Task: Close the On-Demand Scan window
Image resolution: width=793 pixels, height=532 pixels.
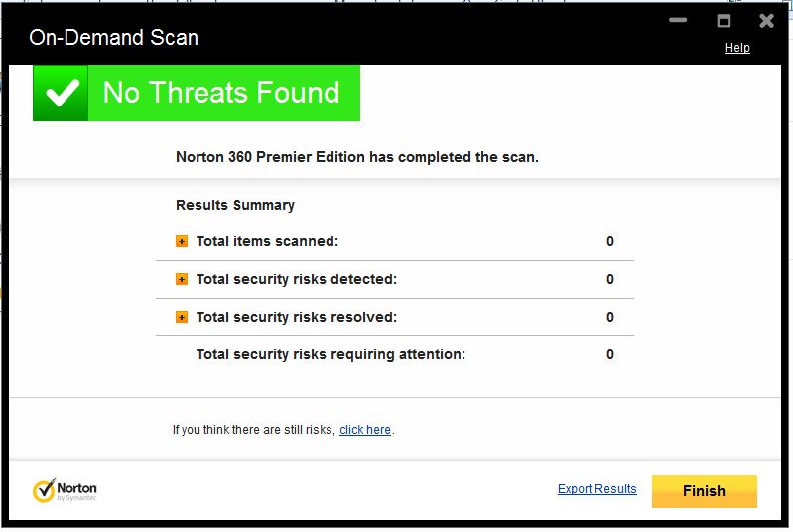Action: [766, 21]
